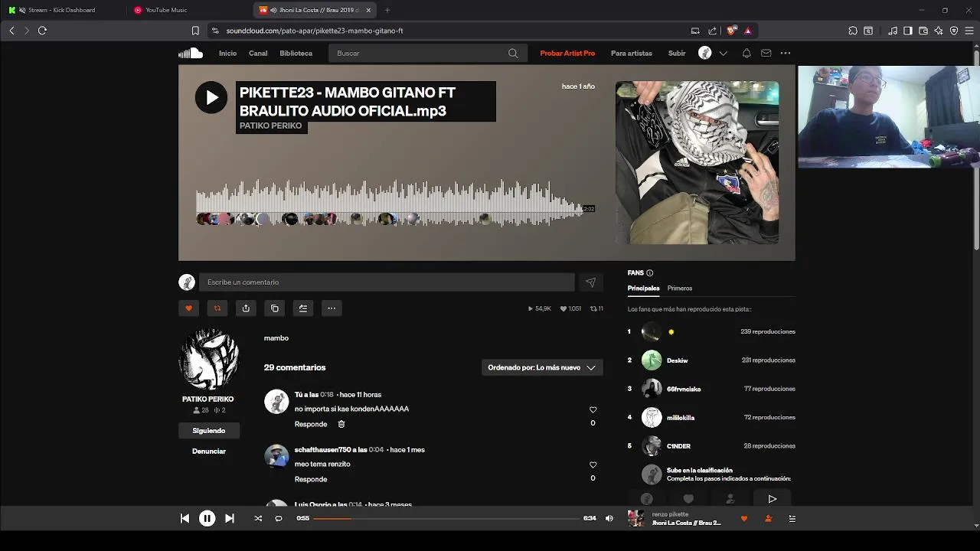Delete your comment with the trash icon
This screenshot has width=980, height=551.
click(341, 424)
